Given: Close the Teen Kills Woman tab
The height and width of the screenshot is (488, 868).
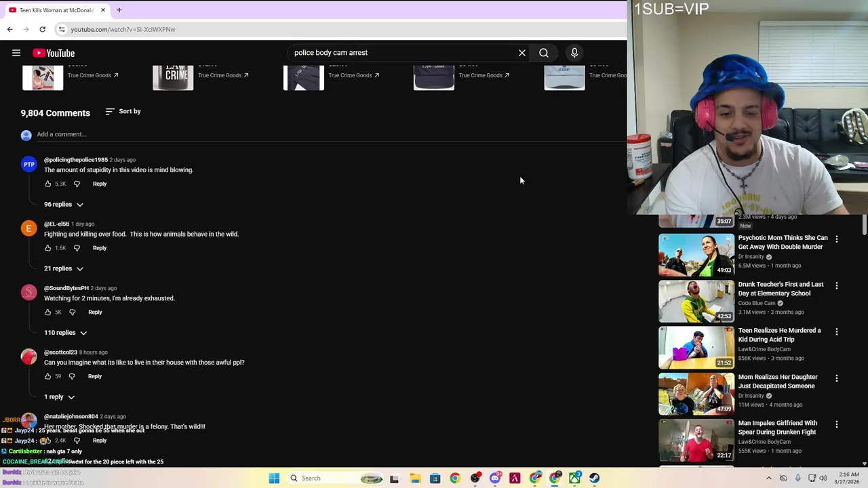Looking at the screenshot, I should 103,10.
